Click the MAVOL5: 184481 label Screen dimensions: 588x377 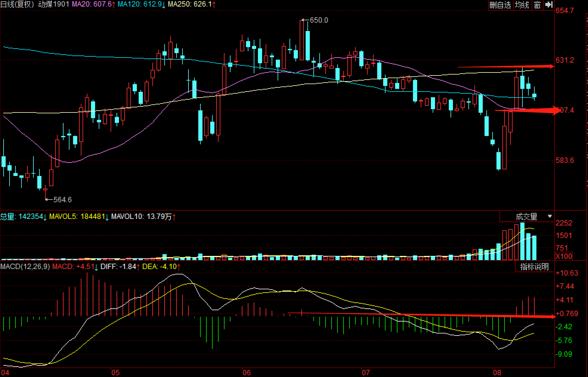tap(79, 217)
